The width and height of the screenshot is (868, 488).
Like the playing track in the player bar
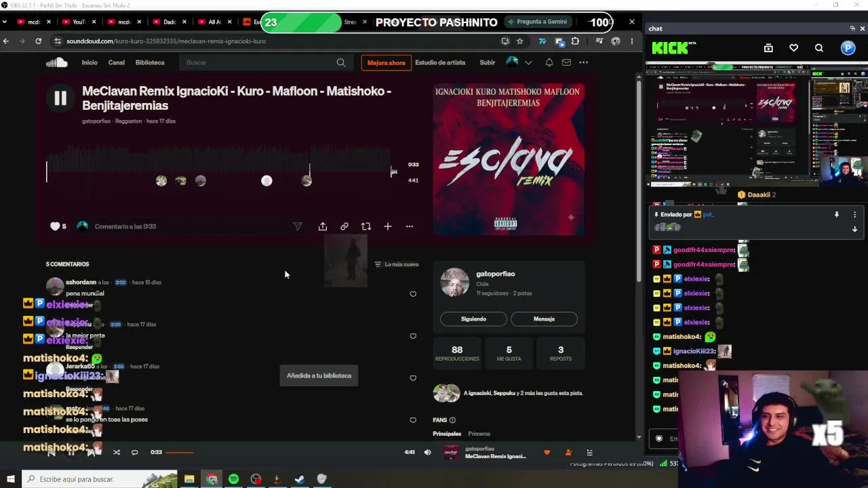click(x=547, y=453)
